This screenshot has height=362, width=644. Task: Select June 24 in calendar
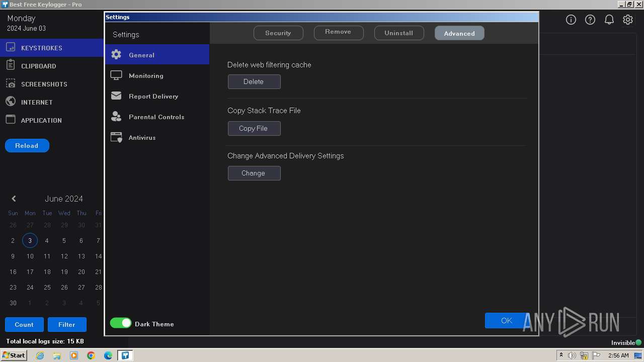pyautogui.click(x=30, y=287)
